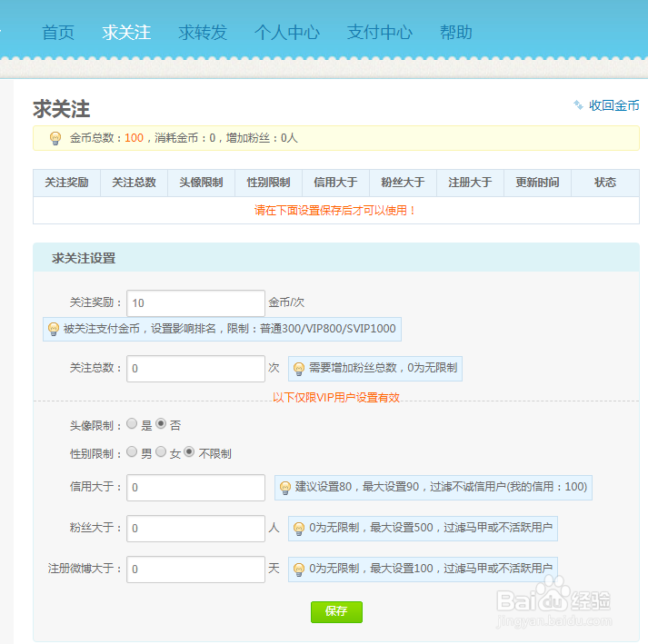Click lightbulb icon in 最大设置500 hint
Viewport: 648px width, 644px height.
299,529
